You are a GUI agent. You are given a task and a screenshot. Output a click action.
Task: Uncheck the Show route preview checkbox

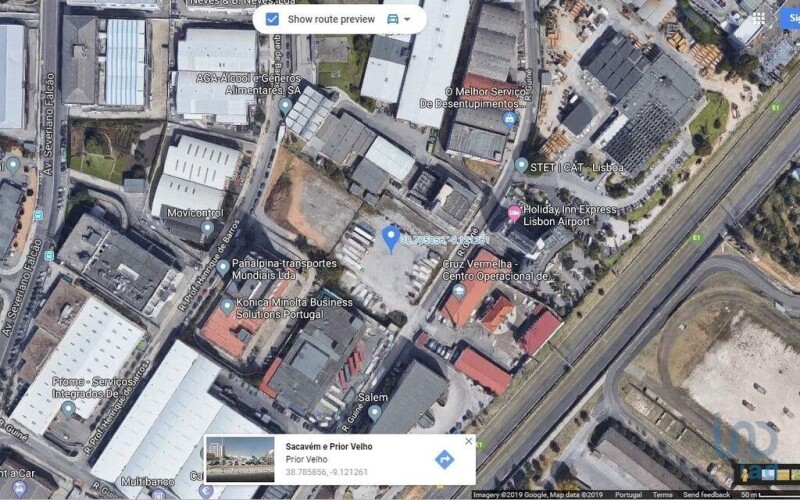pyautogui.click(x=272, y=19)
